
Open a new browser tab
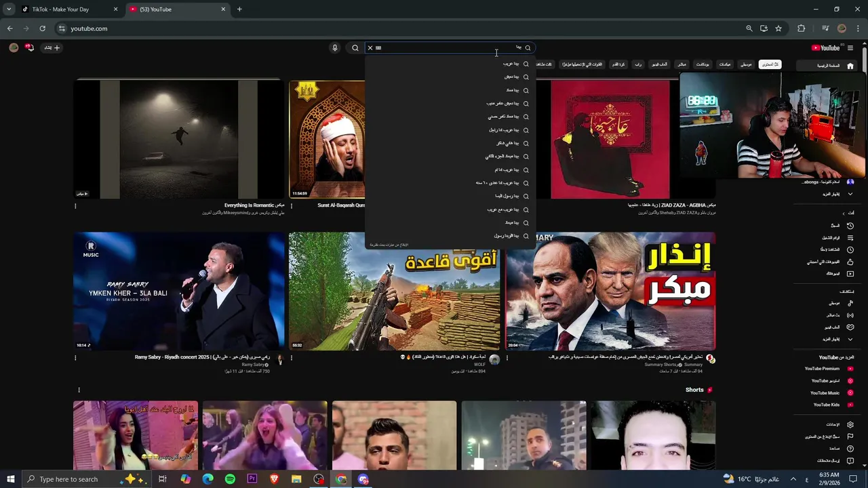coord(239,9)
